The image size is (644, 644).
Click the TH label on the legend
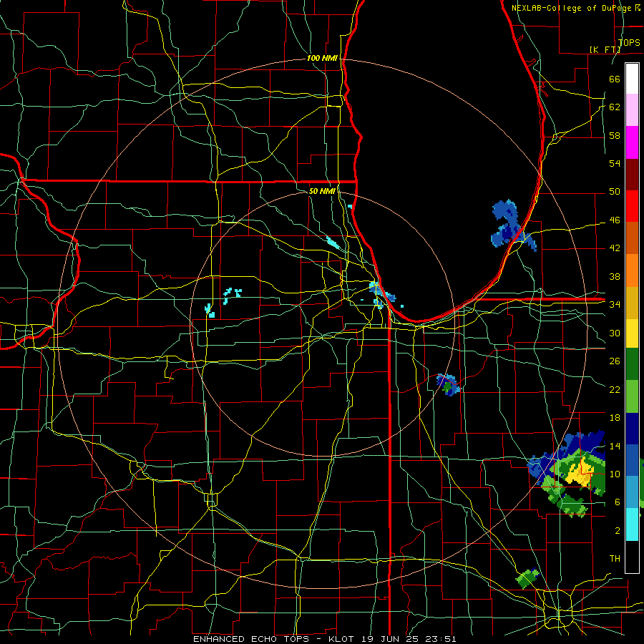(x=615, y=559)
